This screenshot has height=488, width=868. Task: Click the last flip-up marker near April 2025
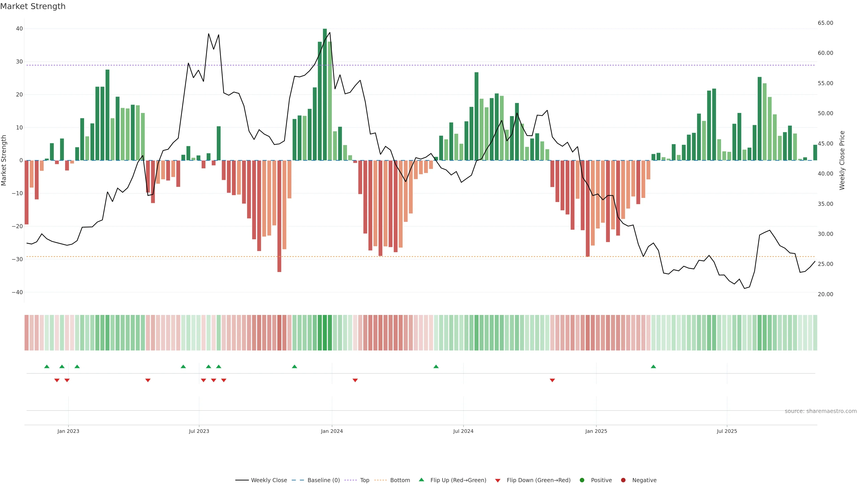click(653, 366)
